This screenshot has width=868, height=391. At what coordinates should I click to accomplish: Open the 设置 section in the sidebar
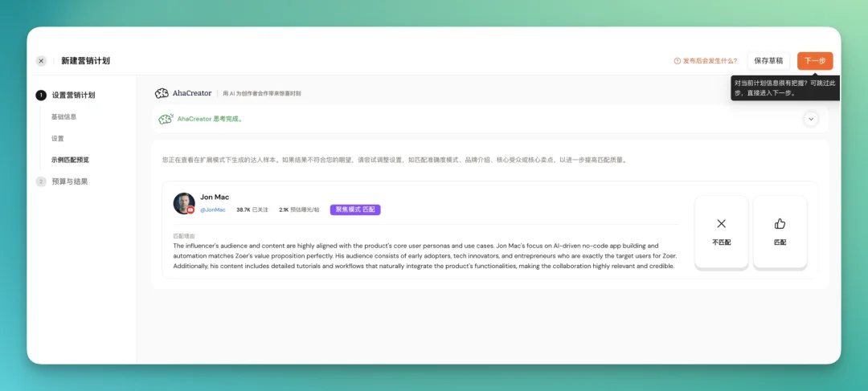click(x=57, y=138)
